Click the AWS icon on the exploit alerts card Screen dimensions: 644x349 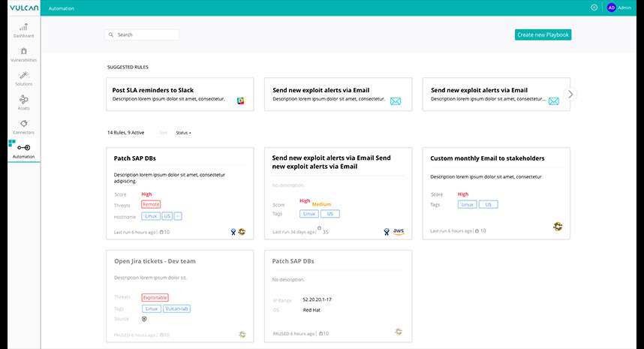(399, 232)
